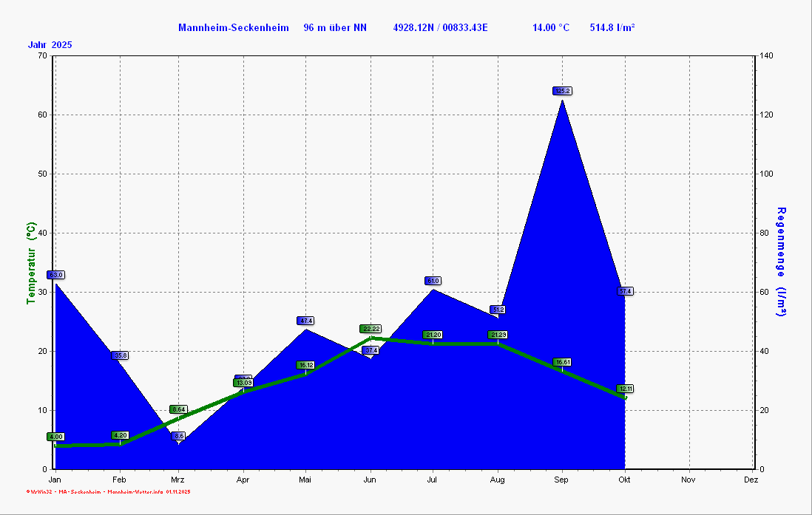Click the 14.00 °C average temperature value
Screen dimensions: 812x515
click(551, 28)
